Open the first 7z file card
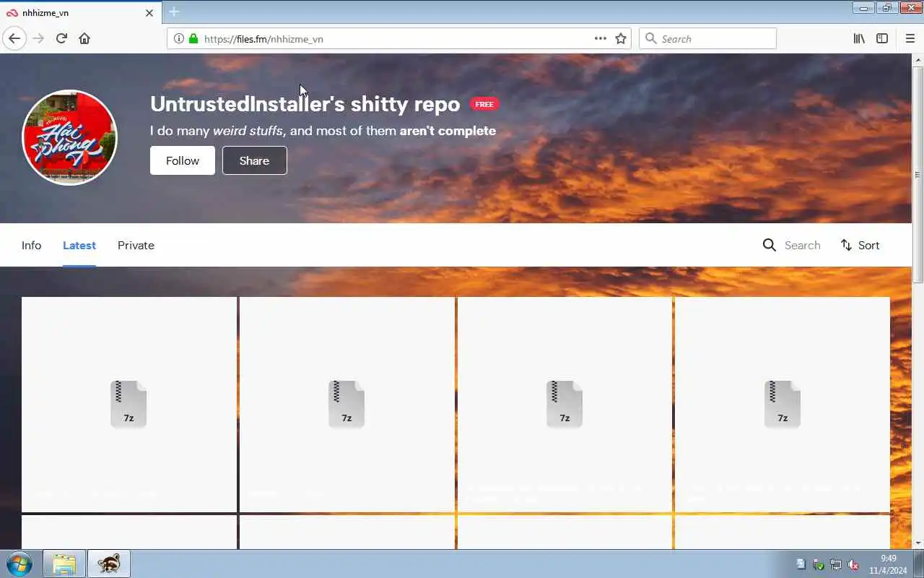 pyautogui.click(x=129, y=405)
